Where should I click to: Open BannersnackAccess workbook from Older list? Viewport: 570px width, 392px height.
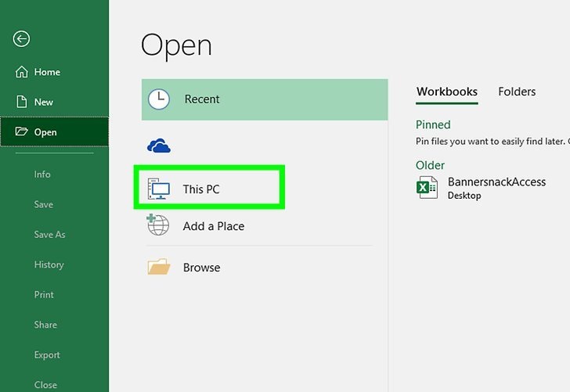[496, 182]
